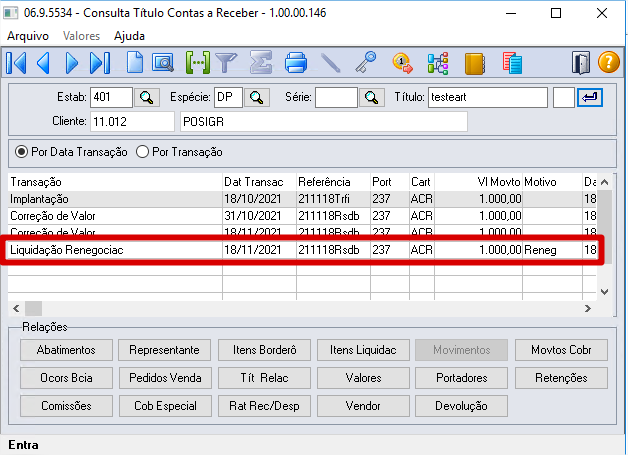Click the key icon in toolbar
Screen dimensions: 628x455
[366, 62]
